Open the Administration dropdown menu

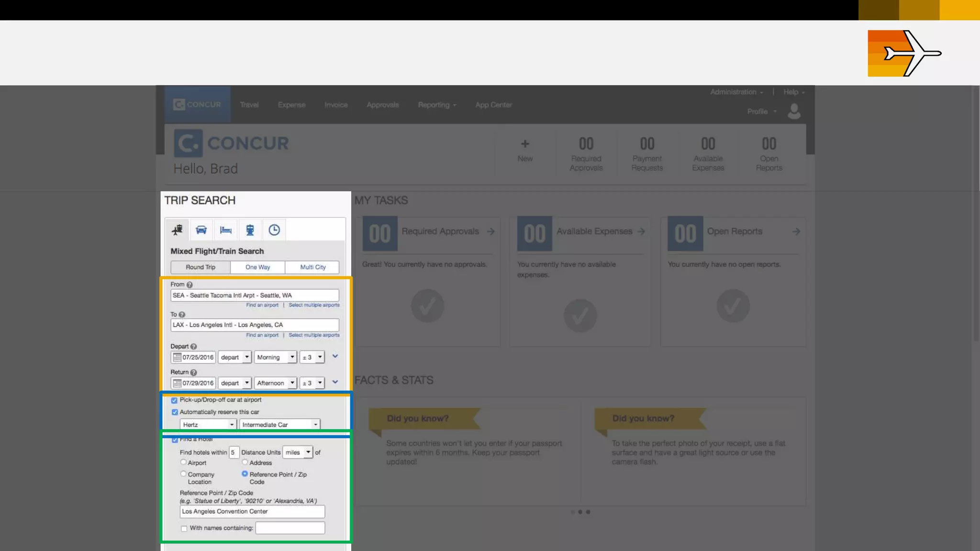[736, 92]
